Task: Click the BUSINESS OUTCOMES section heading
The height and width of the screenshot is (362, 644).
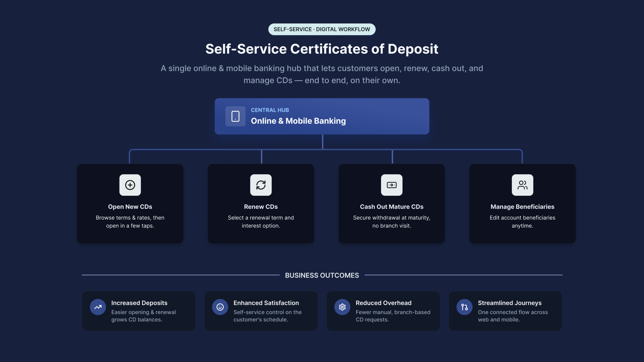Action: click(x=322, y=275)
